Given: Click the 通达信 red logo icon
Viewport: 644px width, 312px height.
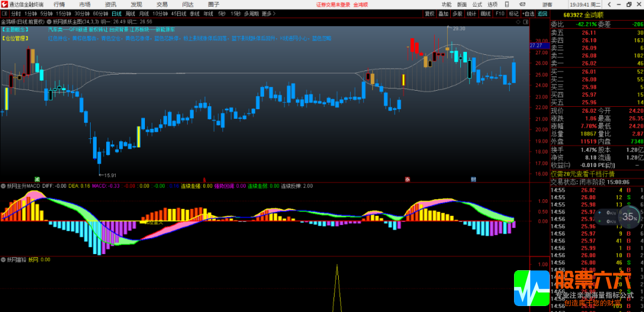Looking at the screenshot, I should pyautogui.click(x=5, y=4).
